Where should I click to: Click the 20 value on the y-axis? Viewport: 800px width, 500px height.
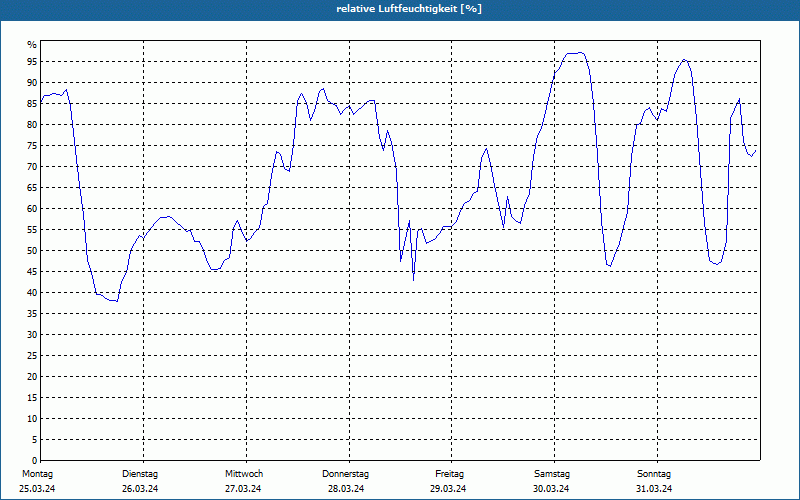[x=32, y=377]
